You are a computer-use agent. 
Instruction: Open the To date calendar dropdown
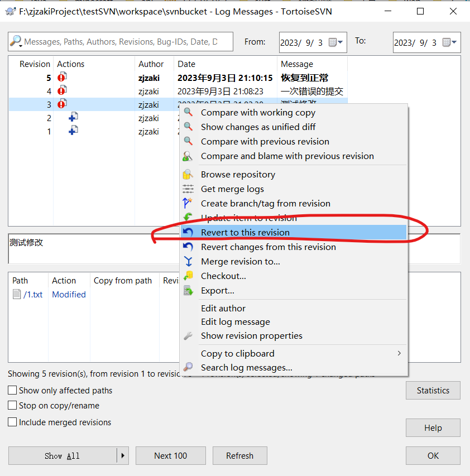[x=450, y=42]
